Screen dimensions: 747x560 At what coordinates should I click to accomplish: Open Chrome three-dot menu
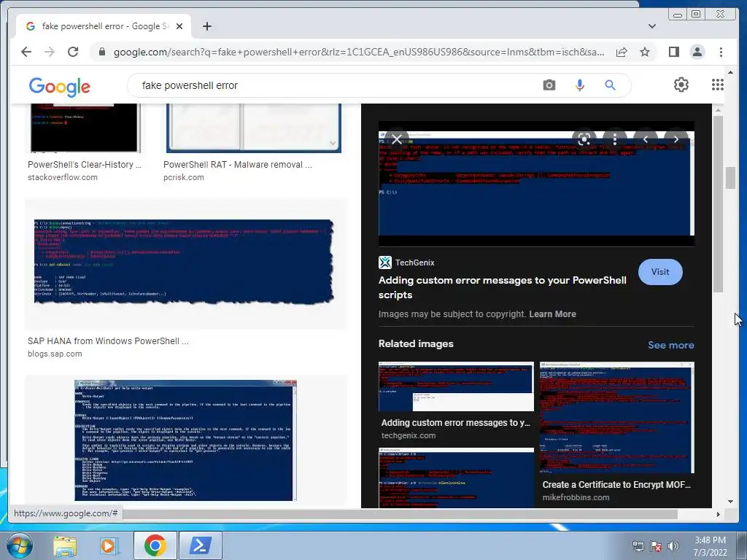pyautogui.click(x=721, y=52)
